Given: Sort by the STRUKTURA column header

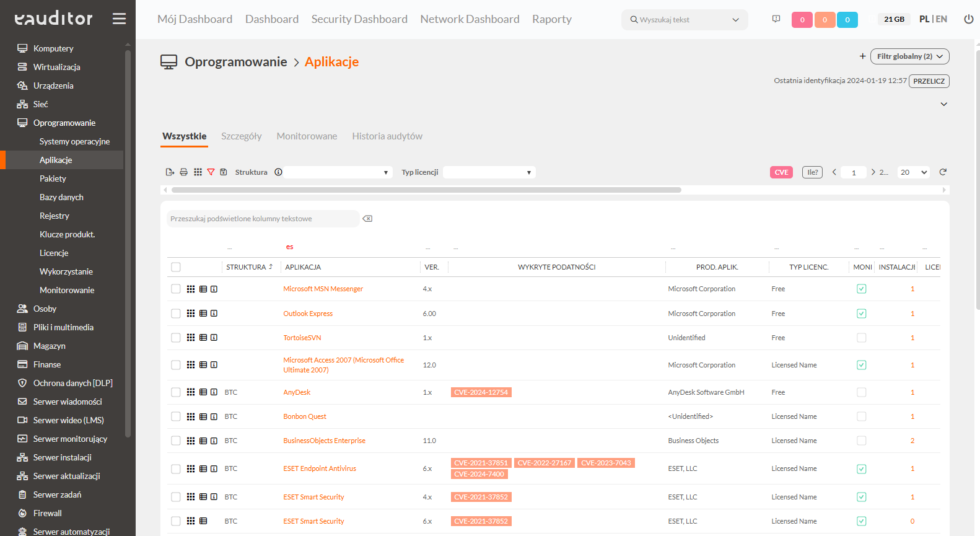Looking at the screenshot, I should (249, 267).
